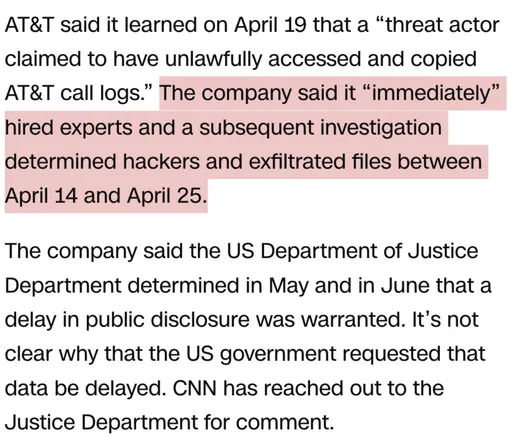Click the date 'April 19' in first paragraph

[x=270, y=26]
